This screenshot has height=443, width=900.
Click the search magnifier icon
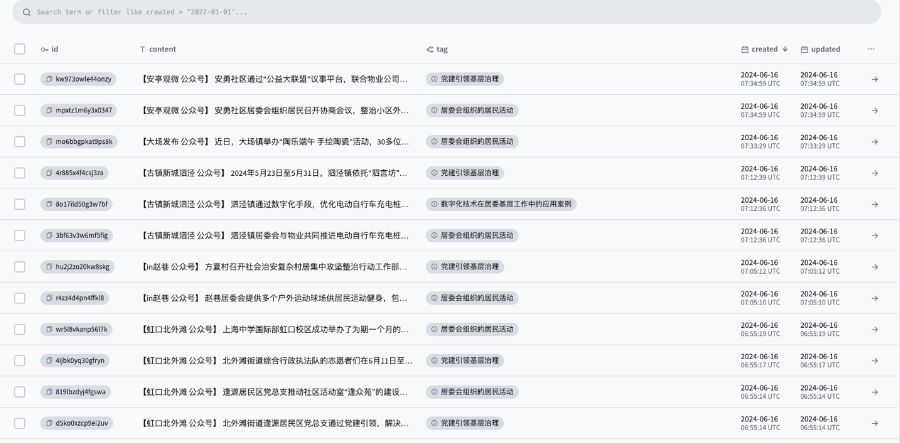click(26, 12)
